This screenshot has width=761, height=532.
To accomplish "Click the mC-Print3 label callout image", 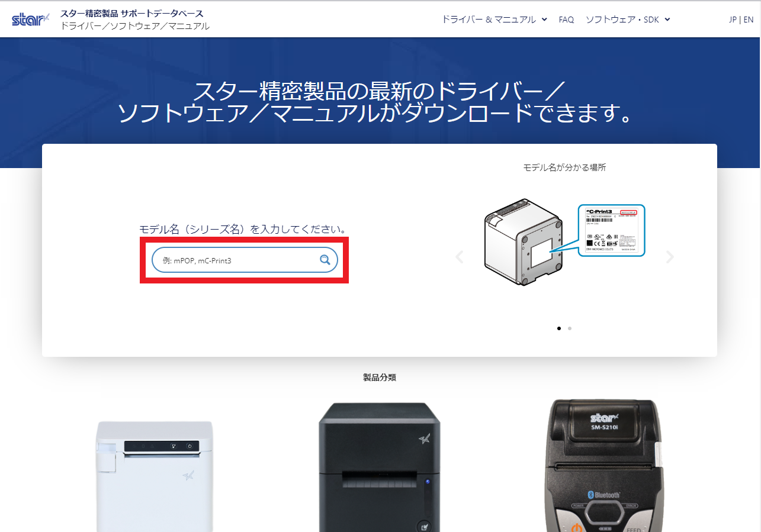I will 611,230.
